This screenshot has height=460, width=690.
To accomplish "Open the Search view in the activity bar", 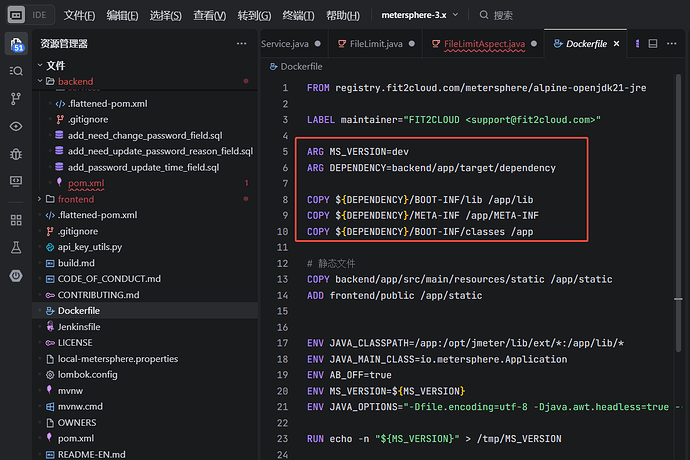I will [16, 71].
